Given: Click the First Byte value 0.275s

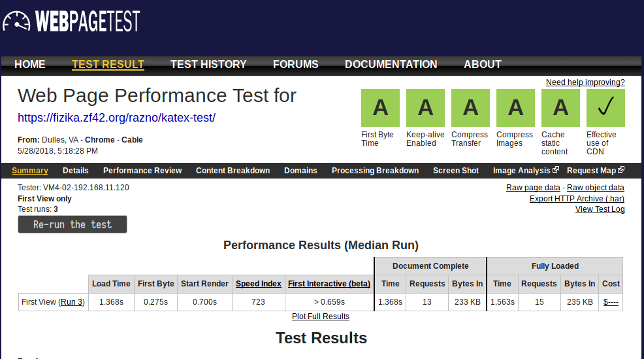Looking at the screenshot, I should (155, 302).
